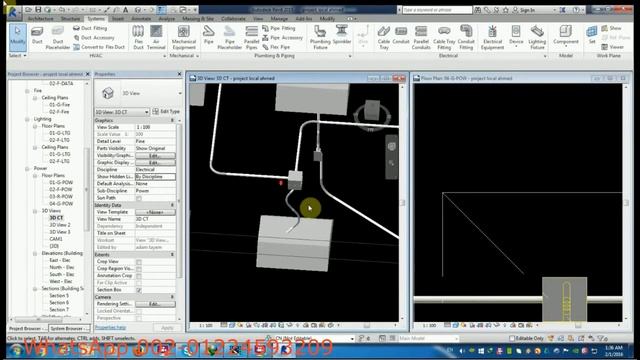
Task: Activate the Conduit tool
Action: [x=401, y=35]
